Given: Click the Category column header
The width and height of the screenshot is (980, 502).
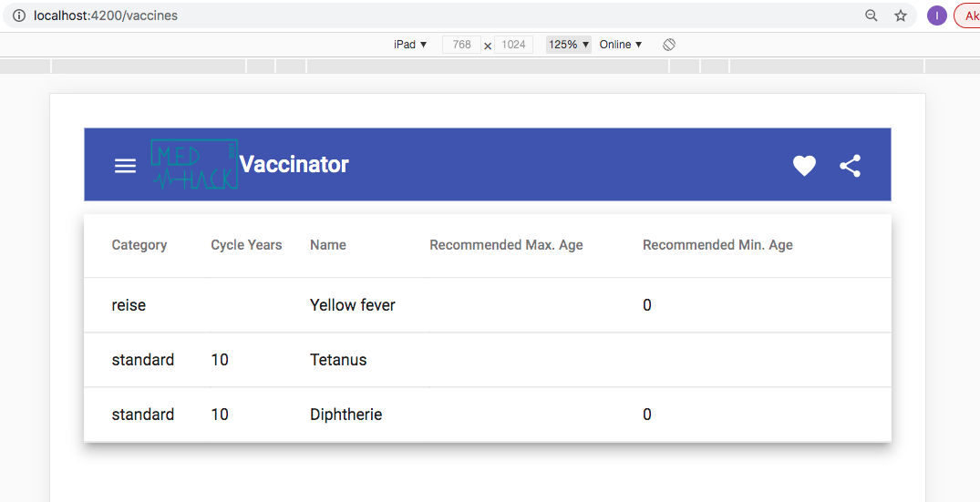Looking at the screenshot, I should click(x=139, y=245).
